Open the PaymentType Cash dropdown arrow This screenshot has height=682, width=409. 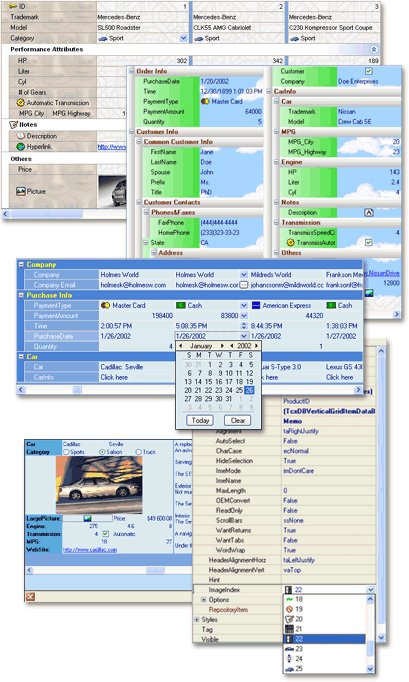pyautogui.click(x=244, y=305)
